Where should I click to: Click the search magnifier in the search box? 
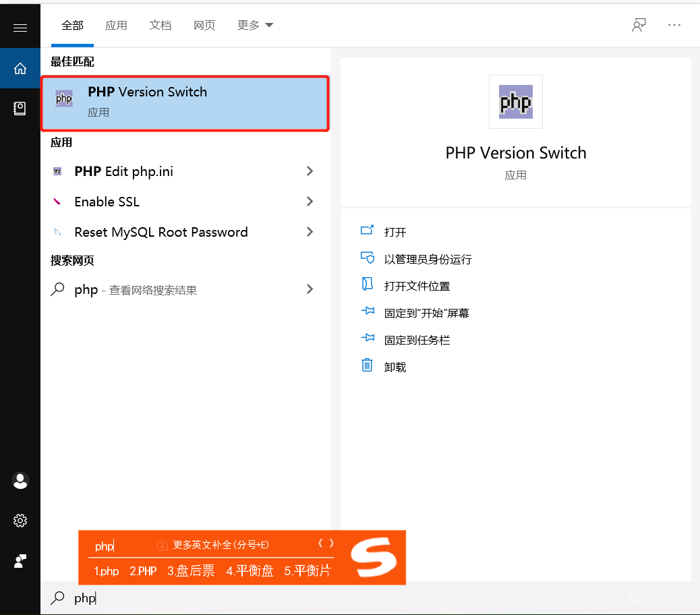(57, 597)
